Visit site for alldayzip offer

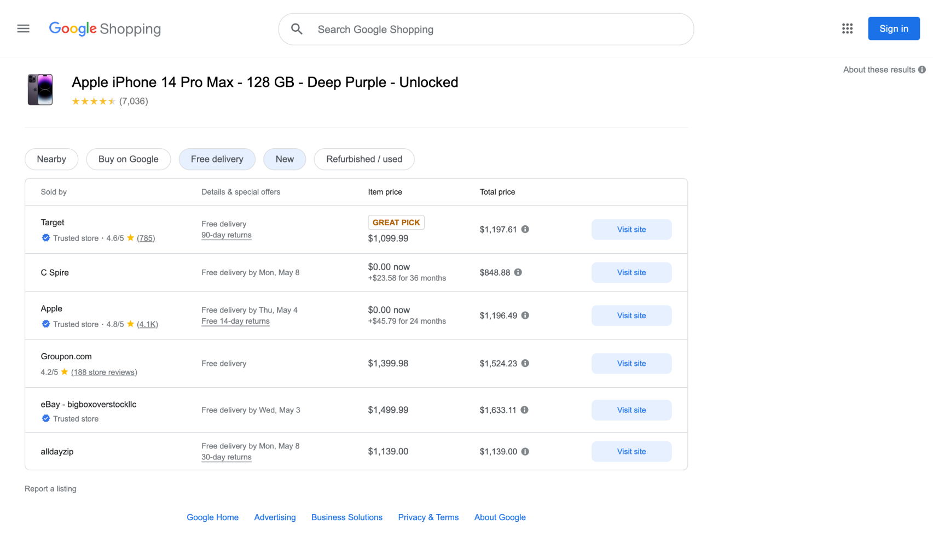tap(631, 452)
